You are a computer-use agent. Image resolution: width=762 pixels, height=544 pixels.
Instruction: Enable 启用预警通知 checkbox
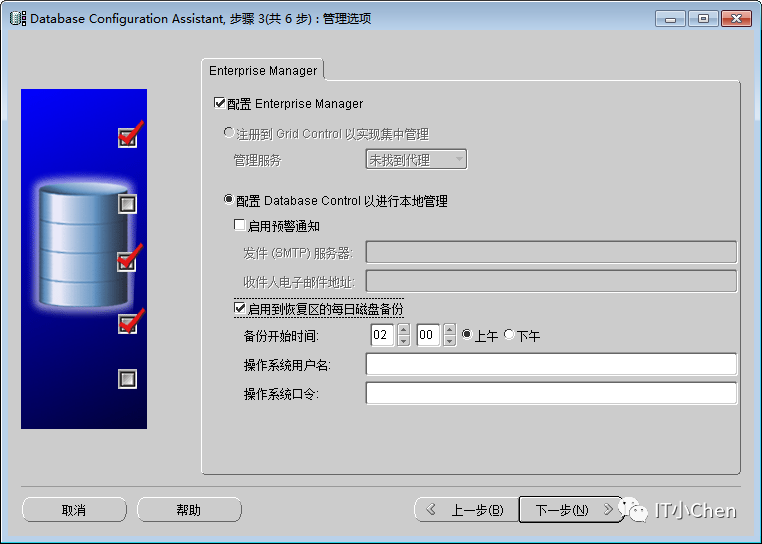point(240,225)
